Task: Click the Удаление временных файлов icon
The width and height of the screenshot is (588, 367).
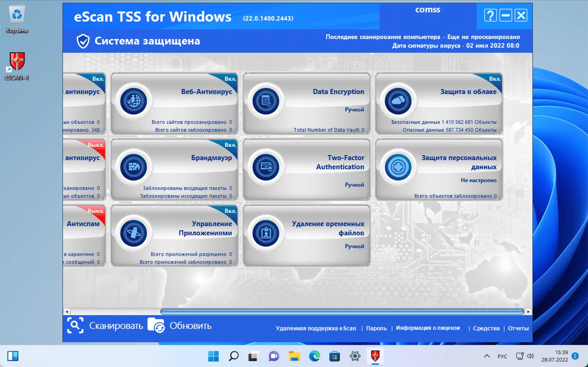Action: point(266,233)
